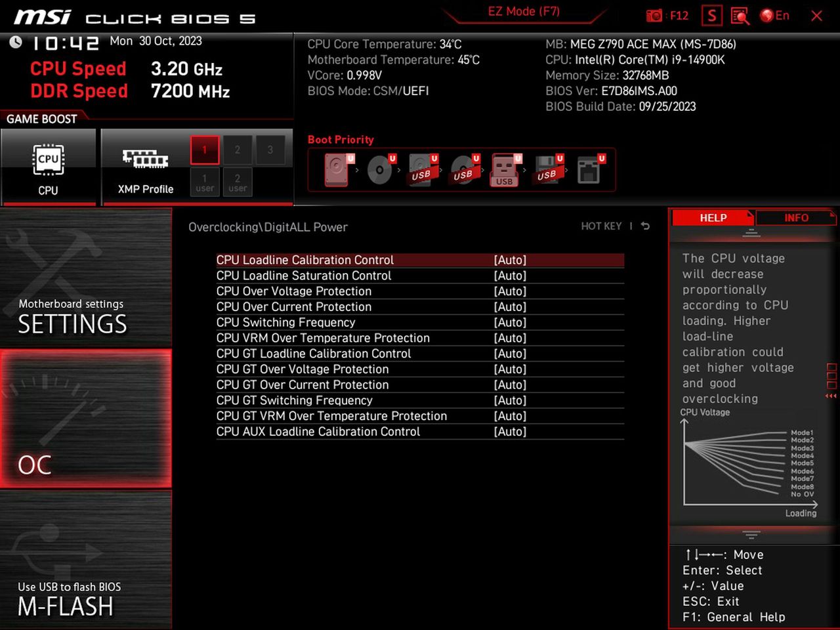Open M-FLASH to flash BIOS

click(85, 560)
